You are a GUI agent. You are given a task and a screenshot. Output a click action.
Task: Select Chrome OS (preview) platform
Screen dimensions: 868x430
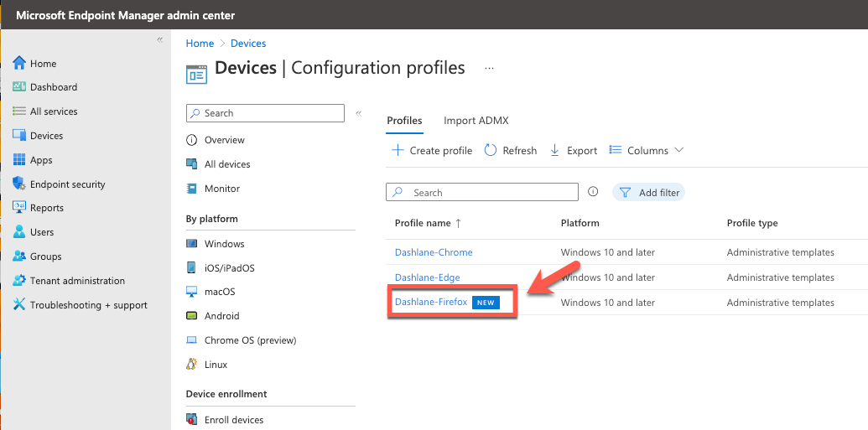pos(250,340)
